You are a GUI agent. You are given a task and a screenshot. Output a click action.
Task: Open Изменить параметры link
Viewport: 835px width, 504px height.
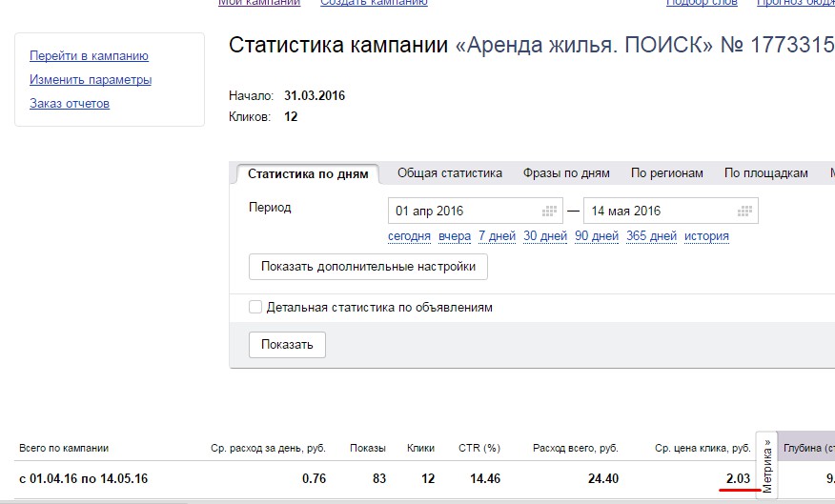pos(91,80)
